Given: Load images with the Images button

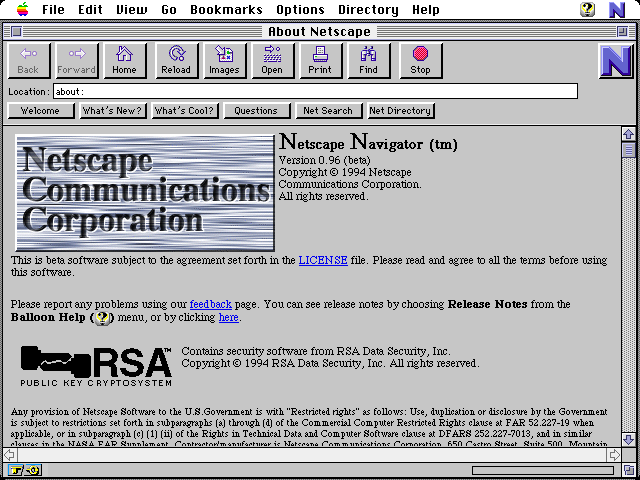Looking at the screenshot, I should (x=224, y=60).
